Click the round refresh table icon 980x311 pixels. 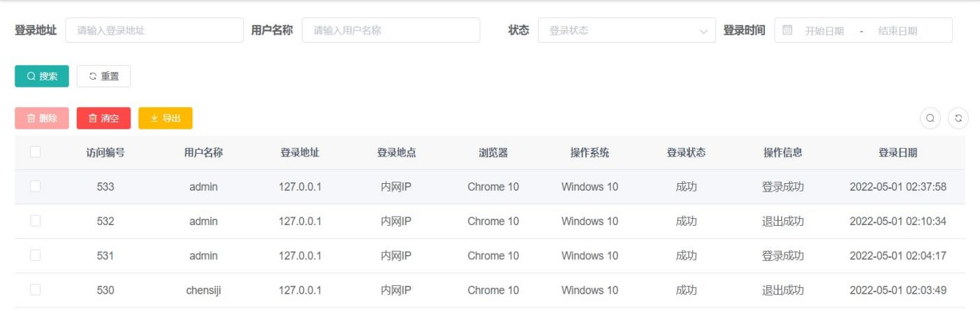[958, 118]
